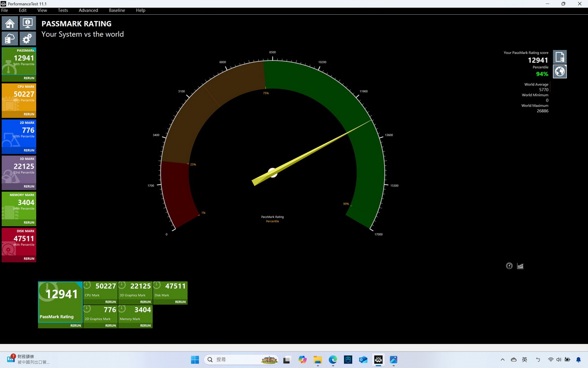
Task: Click RERUN on the CPU Mark sidebar tile
Action: tap(29, 114)
